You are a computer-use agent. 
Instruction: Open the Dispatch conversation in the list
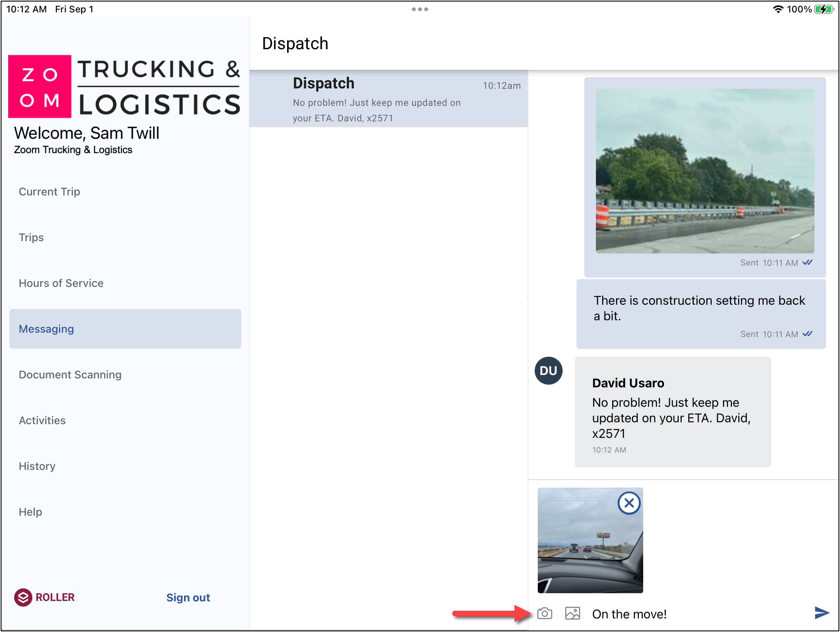click(388, 99)
